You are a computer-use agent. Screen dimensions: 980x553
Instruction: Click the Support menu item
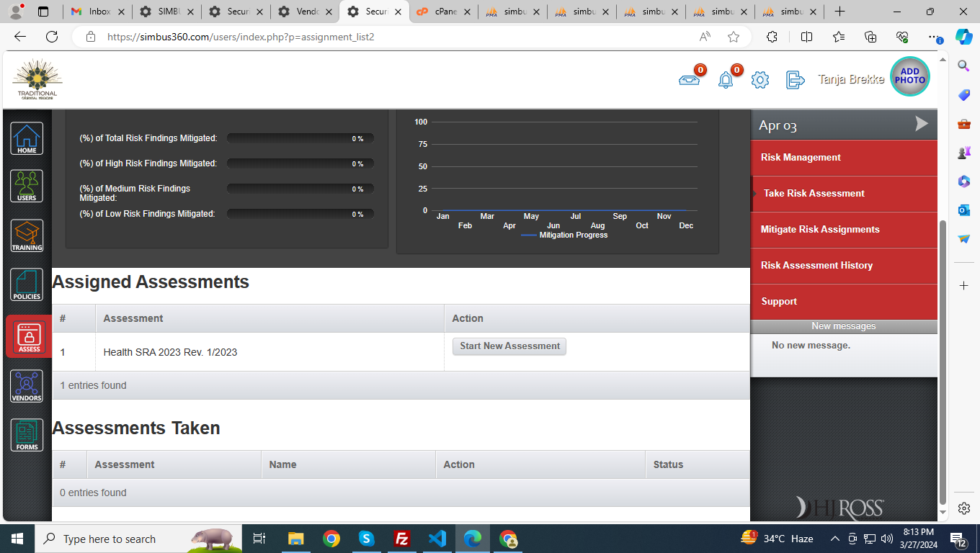click(779, 302)
